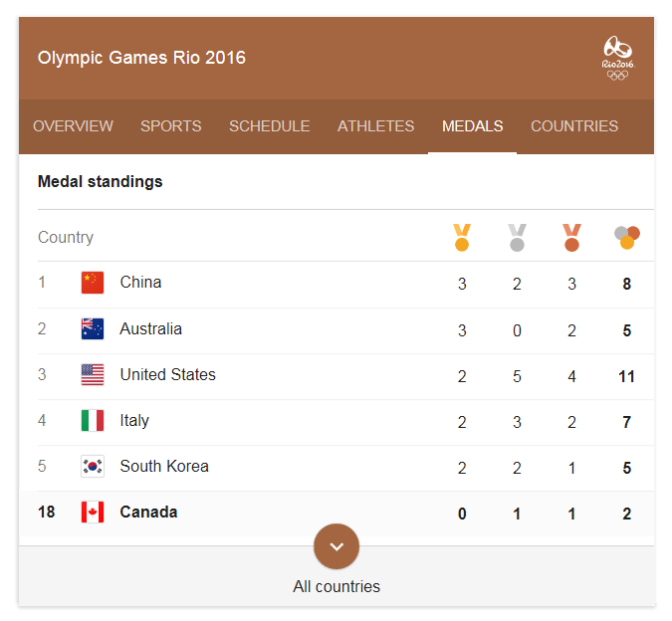Open the United States country name
This screenshot has height=621, width=672.
168,375
